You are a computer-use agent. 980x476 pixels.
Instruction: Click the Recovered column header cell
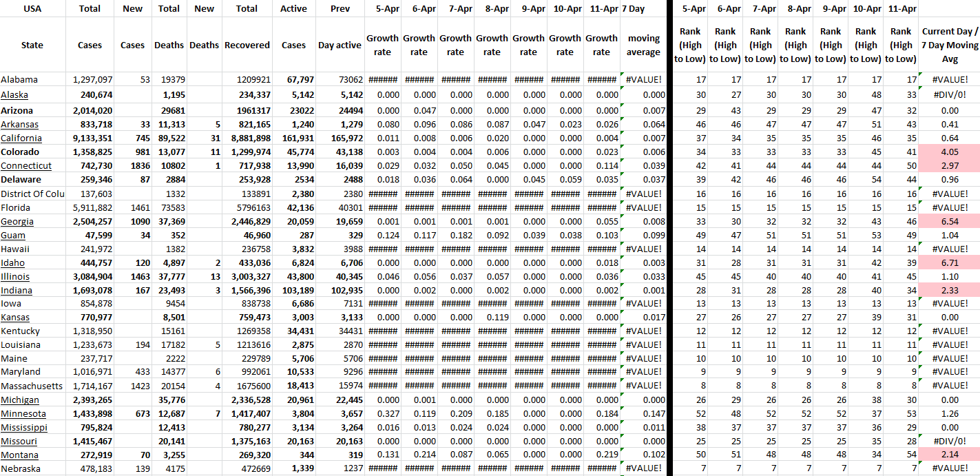247,45
